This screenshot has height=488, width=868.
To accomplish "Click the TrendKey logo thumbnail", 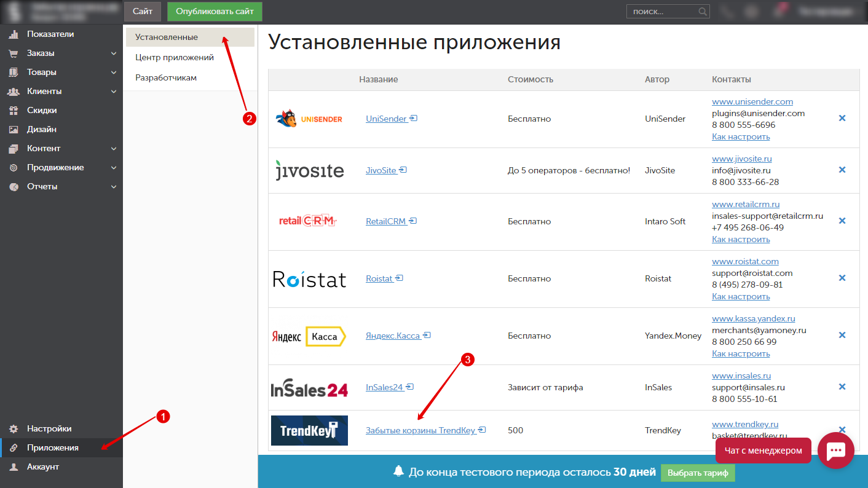I will pos(309,430).
